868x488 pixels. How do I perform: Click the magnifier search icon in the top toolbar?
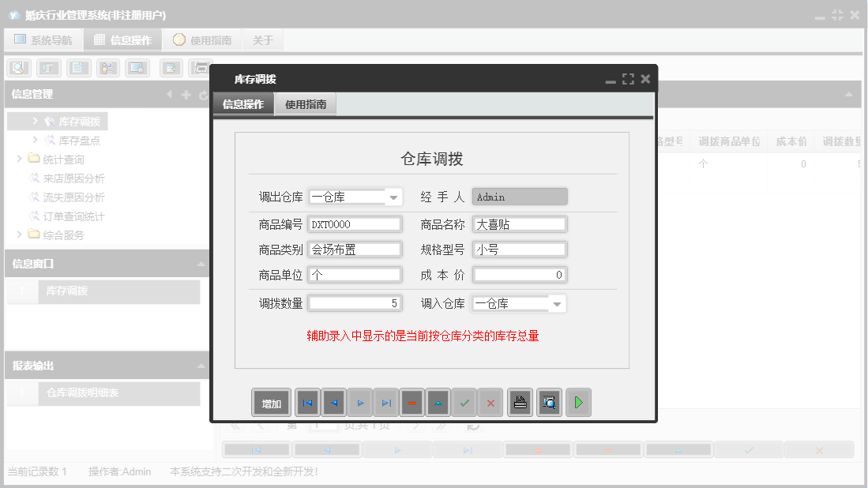[x=17, y=68]
